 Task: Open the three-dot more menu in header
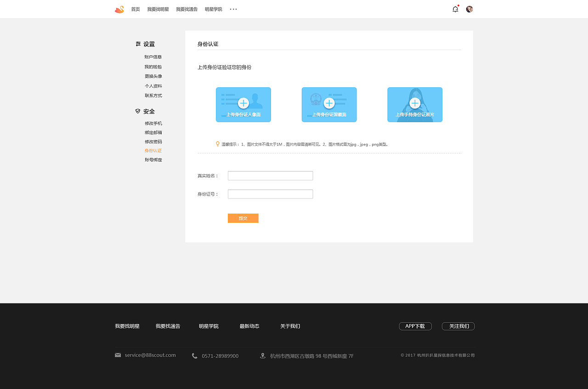point(233,9)
